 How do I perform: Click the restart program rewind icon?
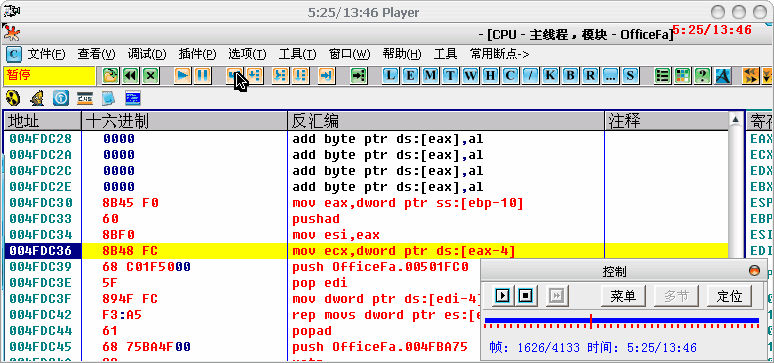coord(130,76)
